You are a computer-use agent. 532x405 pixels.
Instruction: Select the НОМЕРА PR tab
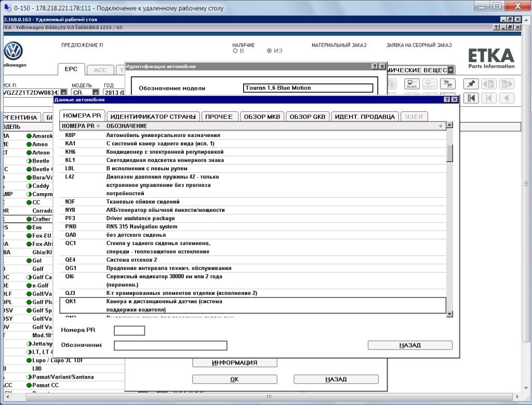[x=82, y=116]
